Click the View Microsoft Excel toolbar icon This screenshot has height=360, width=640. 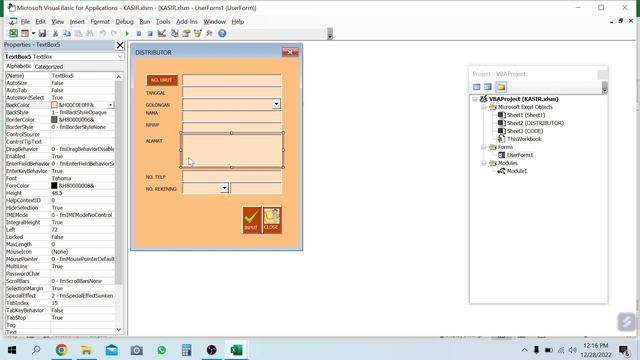(13, 33)
